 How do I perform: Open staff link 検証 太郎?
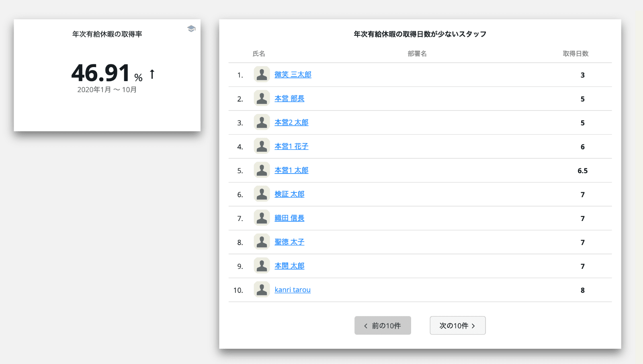click(x=289, y=194)
